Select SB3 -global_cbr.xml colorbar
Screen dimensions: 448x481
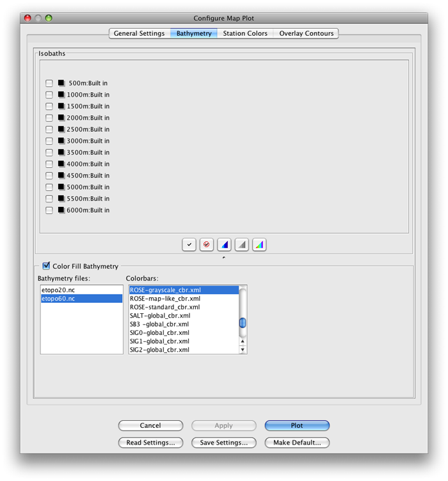pyautogui.click(x=184, y=324)
